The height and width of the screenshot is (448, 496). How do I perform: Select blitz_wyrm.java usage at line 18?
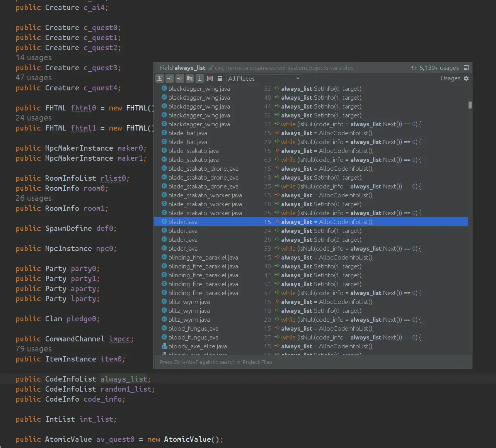311,311
